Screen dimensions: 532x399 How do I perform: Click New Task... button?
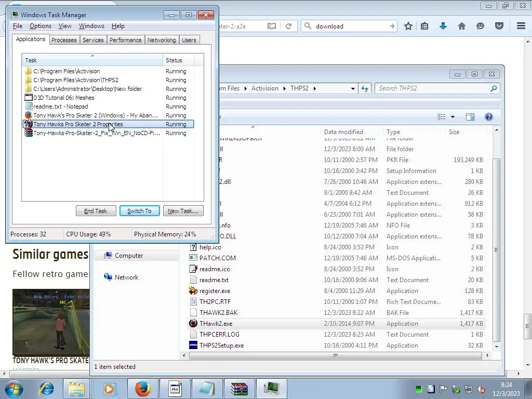(x=183, y=211)
